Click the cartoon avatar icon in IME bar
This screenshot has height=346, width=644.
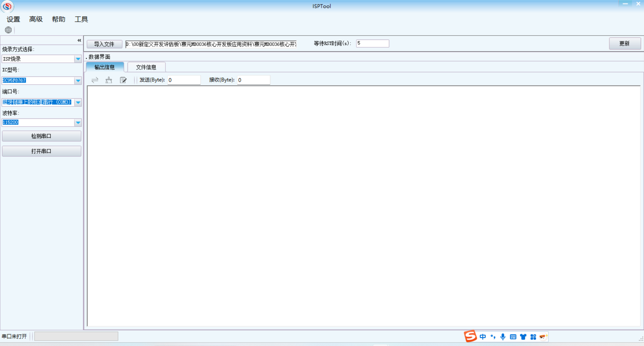pyautogui.click(x=543, y=337)
